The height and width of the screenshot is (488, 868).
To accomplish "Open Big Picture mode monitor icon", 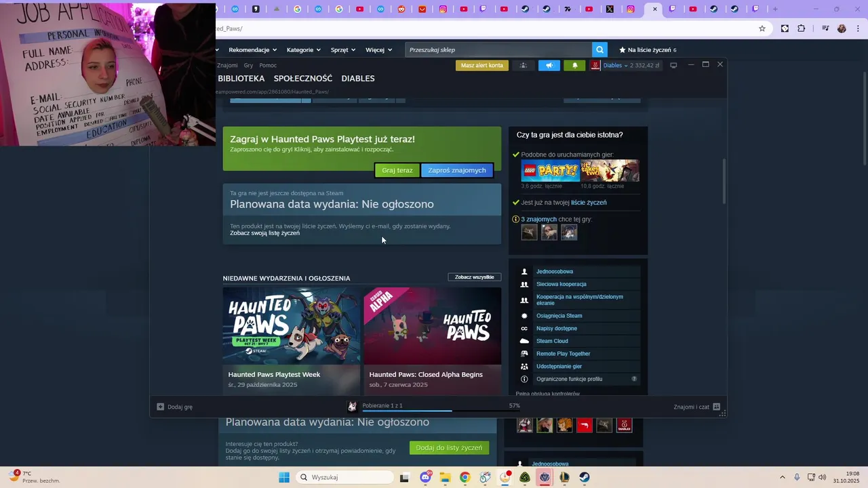I will 673,65.
